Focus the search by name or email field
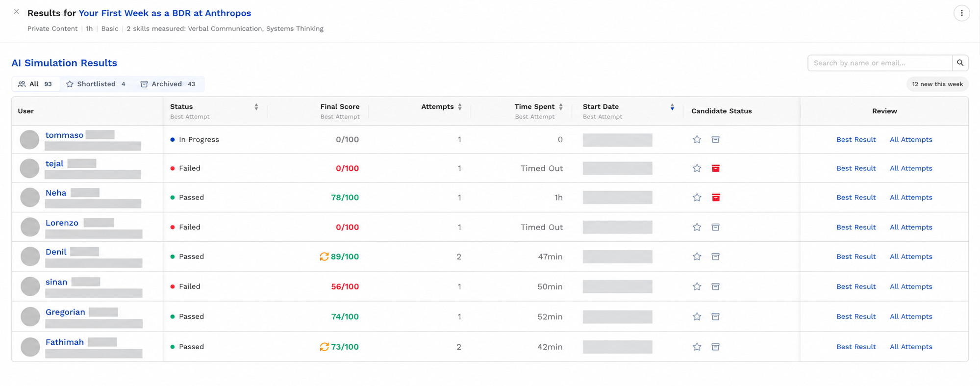This screenshot has width=980, height=386. pos(880,63)
